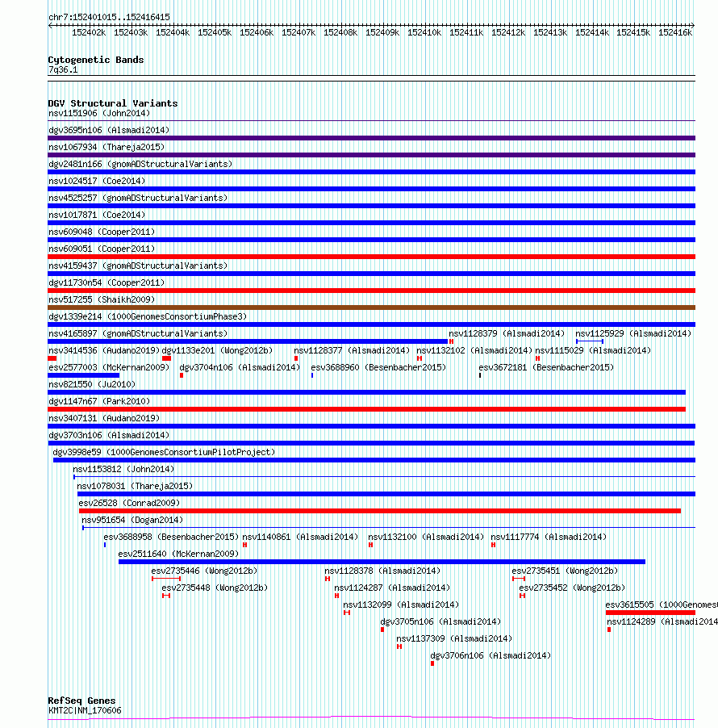Open variant esv2735451 (Wong2012b)
The width and height of the screenshot is (718, 728).
click(x=566, y=571)
